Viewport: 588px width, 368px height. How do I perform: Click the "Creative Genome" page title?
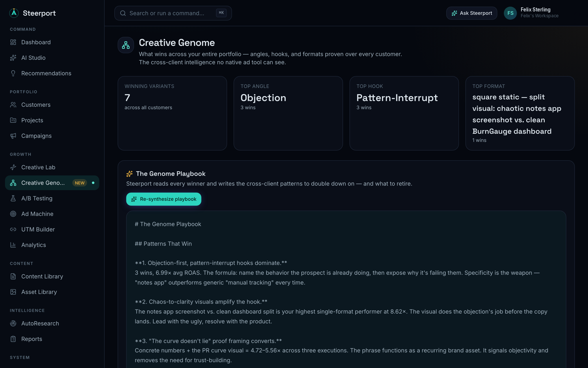pos(177,43)
